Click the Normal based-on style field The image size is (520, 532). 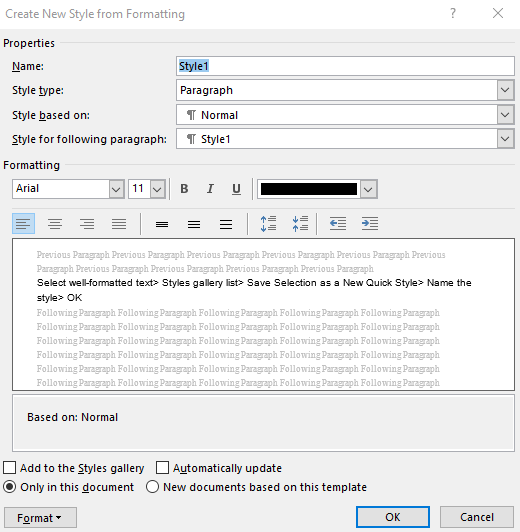(x=337, y=115)
